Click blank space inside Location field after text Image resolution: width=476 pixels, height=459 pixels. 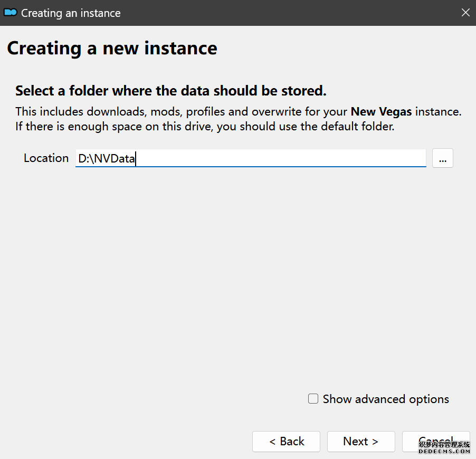[280, 158]
